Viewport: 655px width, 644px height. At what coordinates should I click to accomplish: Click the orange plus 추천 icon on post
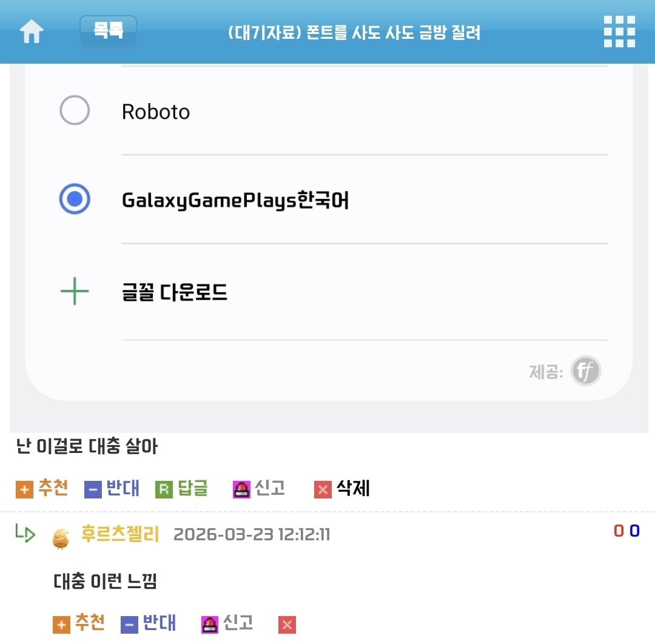(24, 490)
